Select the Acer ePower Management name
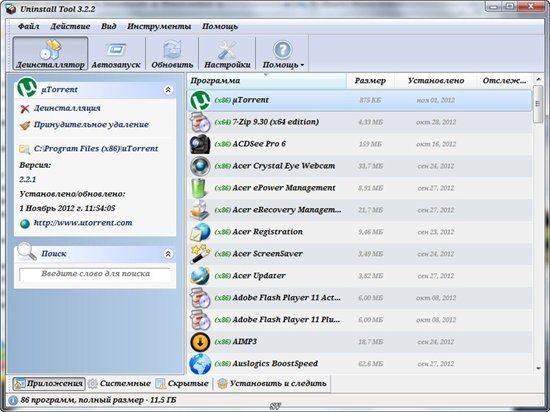The image size is (550, 412). 284,188
